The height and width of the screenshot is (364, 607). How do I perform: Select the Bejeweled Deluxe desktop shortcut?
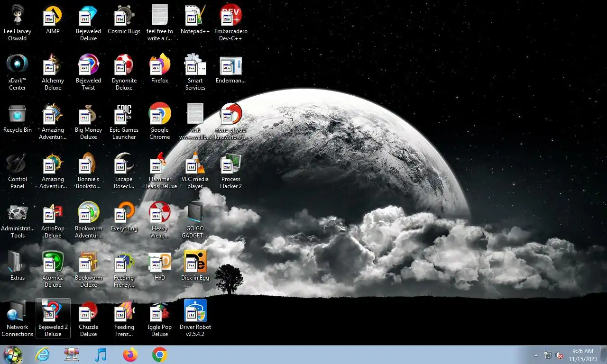(88, 23)
